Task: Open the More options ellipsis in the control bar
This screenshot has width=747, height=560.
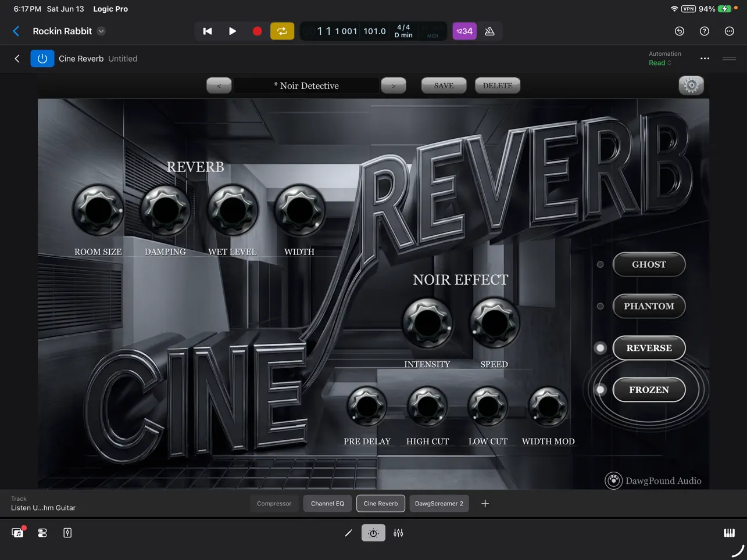Action: pyautogui.click(x=730, y=31)
